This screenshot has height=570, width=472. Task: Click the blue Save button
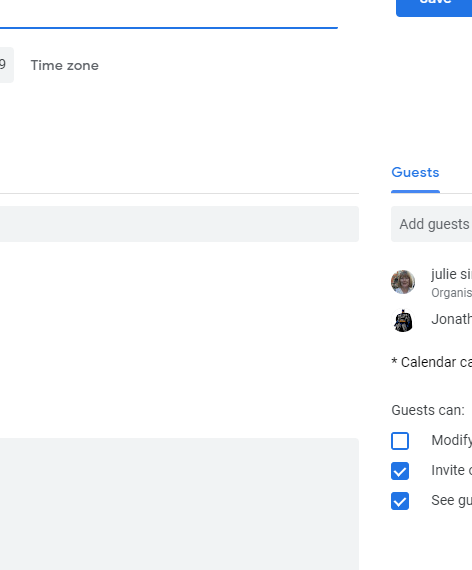(x=434, y=7)
